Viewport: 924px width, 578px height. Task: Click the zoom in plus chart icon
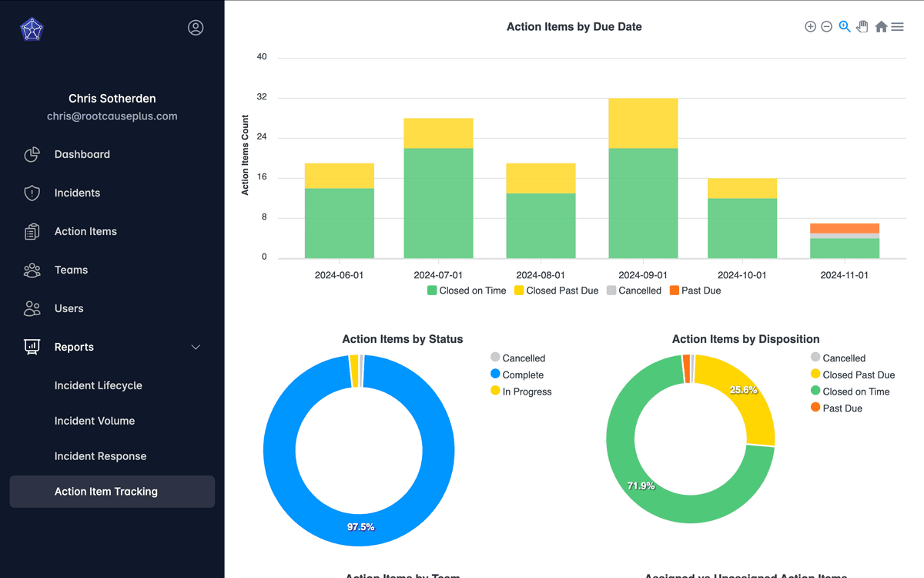click(810, 27)
